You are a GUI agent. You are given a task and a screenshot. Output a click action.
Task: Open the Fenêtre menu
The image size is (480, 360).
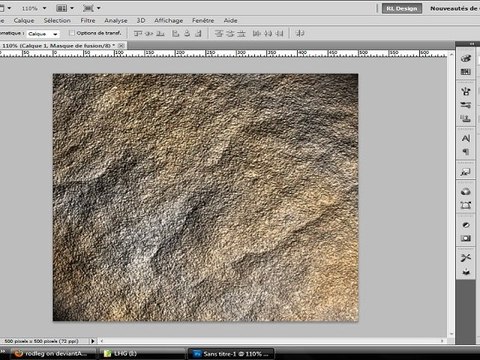point(203,20)
